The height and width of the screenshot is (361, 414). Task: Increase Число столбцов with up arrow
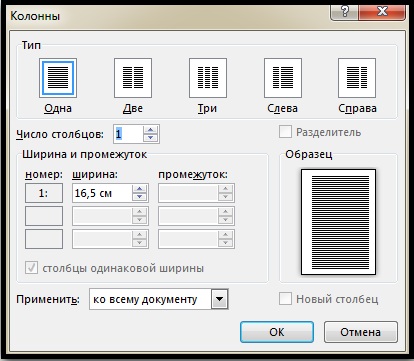[151, 130]
